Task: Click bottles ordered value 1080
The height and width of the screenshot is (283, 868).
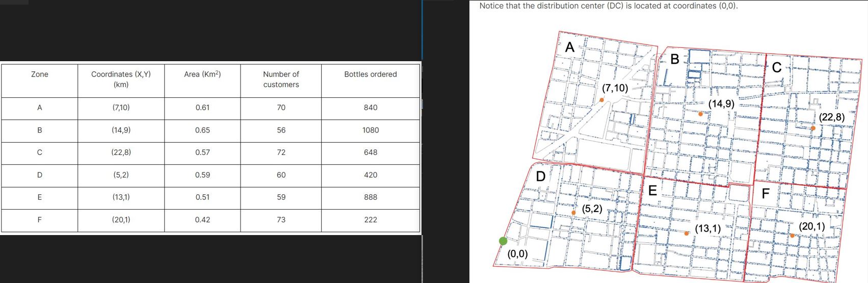Action: pyautogui.click(x=371, y=130)
